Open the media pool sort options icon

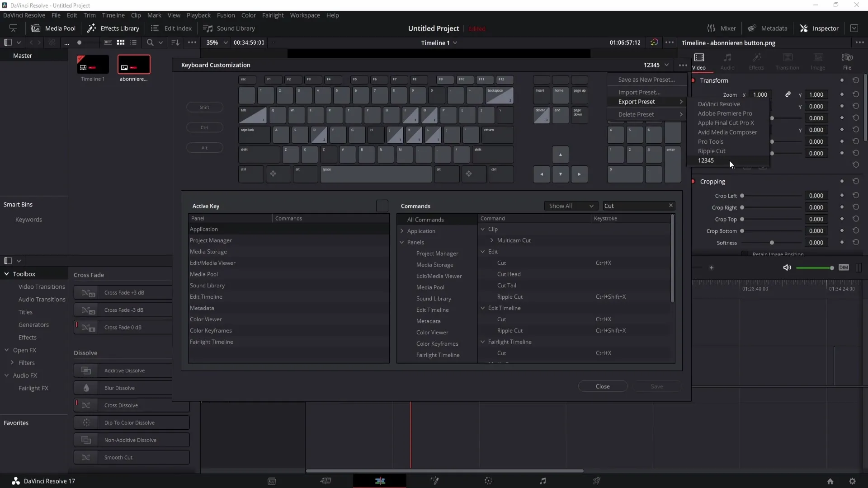click(175, 42)
